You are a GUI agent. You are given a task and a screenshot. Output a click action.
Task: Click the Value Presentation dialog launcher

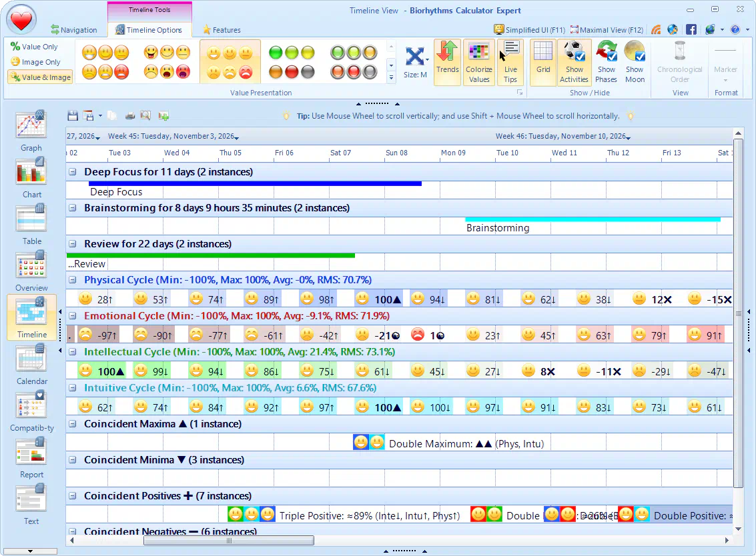(520, 93)
